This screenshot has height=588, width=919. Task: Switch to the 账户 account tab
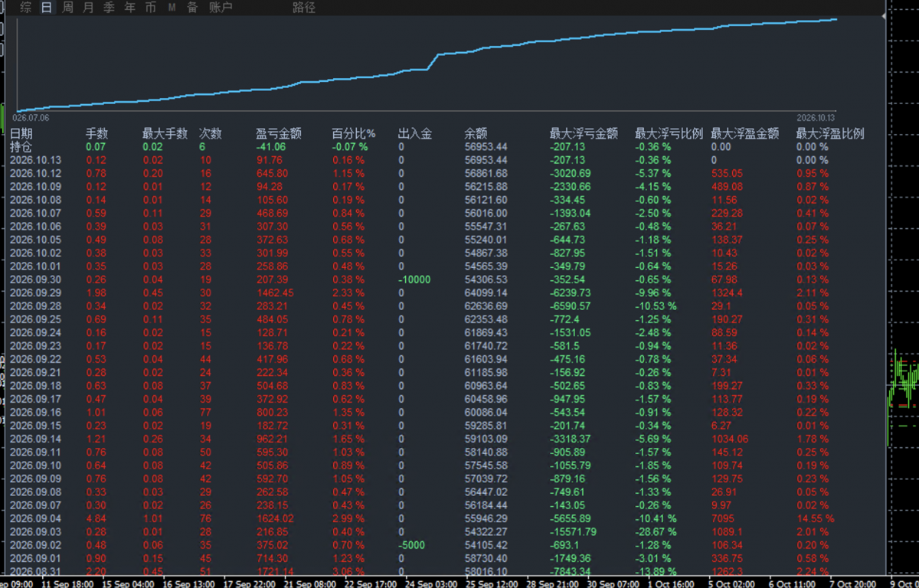click(x=221, y=8)
